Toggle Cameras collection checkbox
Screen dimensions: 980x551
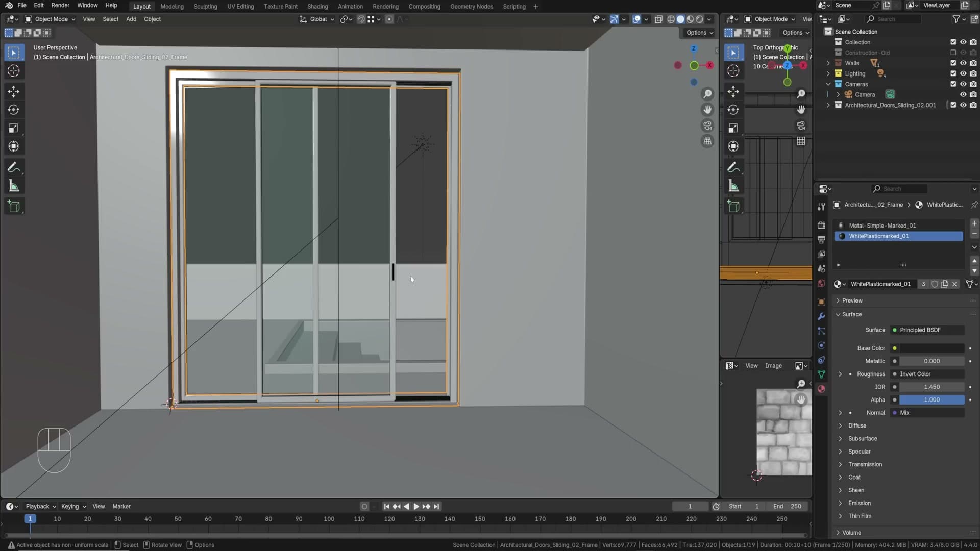click(x=953, y=84)
